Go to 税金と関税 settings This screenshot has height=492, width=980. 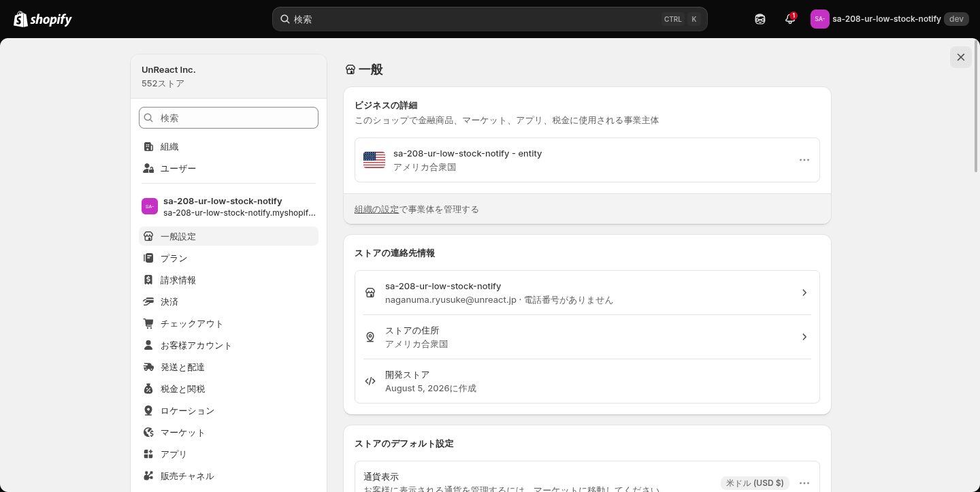click(229, 389)
